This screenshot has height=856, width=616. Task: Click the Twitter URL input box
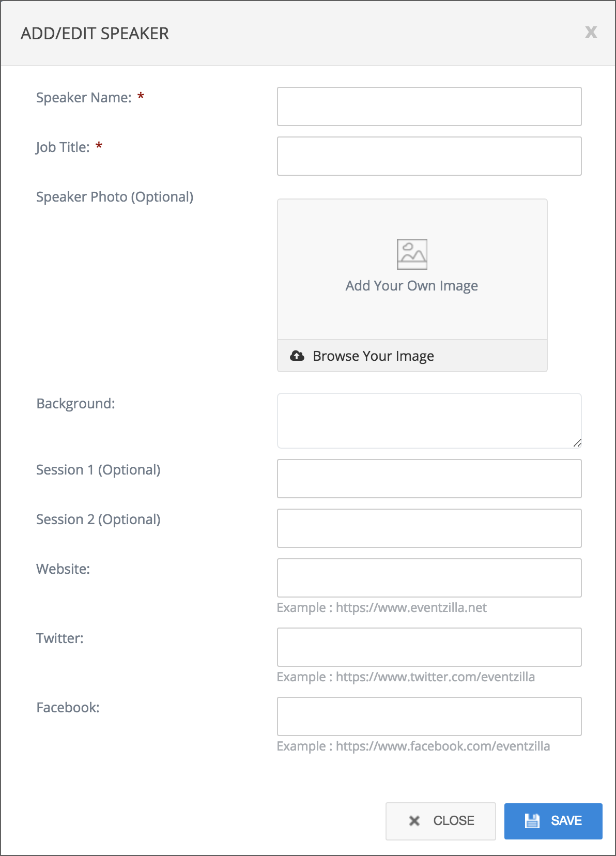(429, 647)
